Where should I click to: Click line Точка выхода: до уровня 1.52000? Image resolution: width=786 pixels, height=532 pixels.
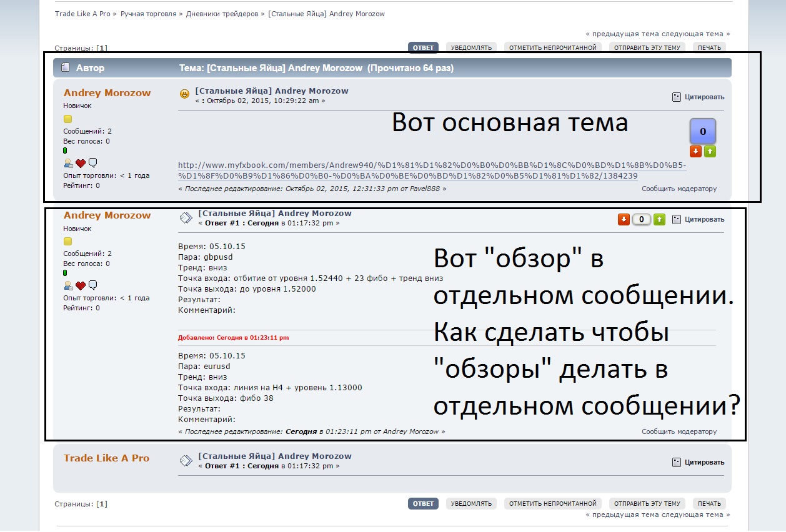coord(247,289)
